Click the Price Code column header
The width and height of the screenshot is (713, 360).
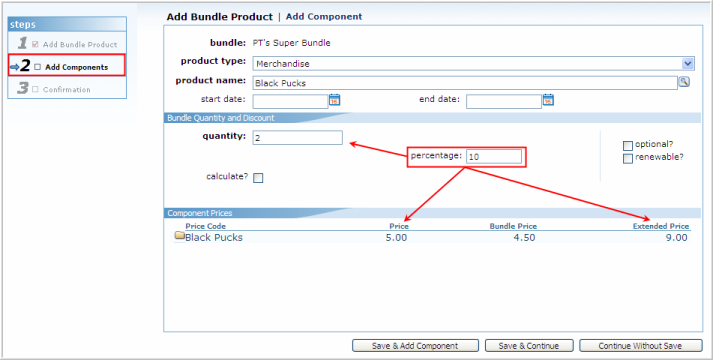[x=206, y=226]
